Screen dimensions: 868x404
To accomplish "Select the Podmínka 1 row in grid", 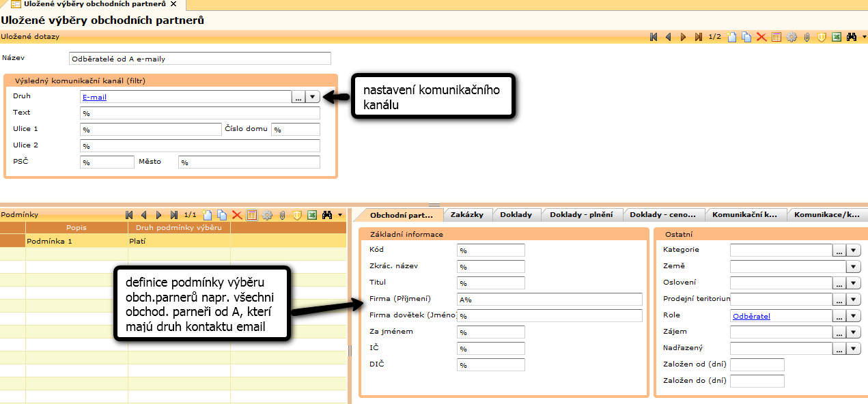I will (x=76, y=241).
